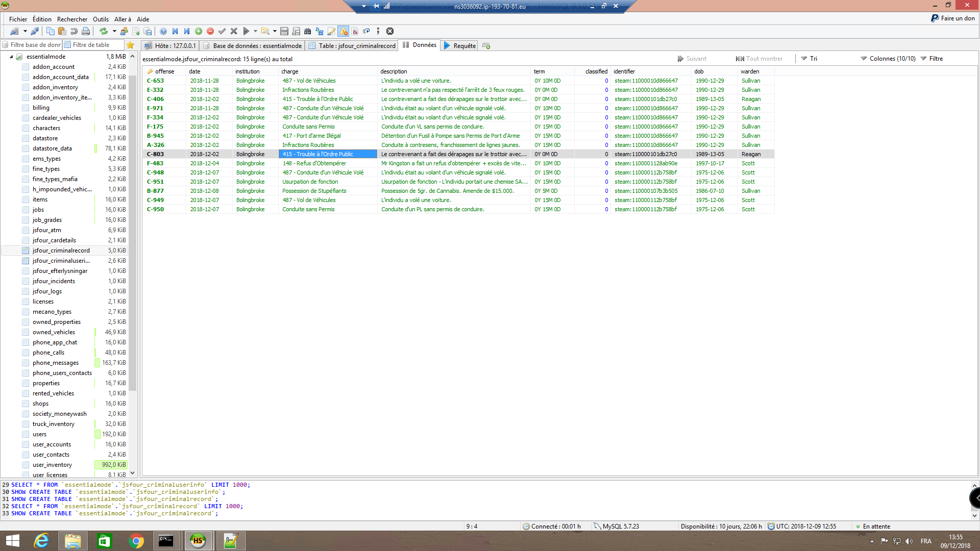The image size is (980, 551).
Task: Delete selected row using the red minus icon
Action: pyautogui.click(x=210, y=31)
